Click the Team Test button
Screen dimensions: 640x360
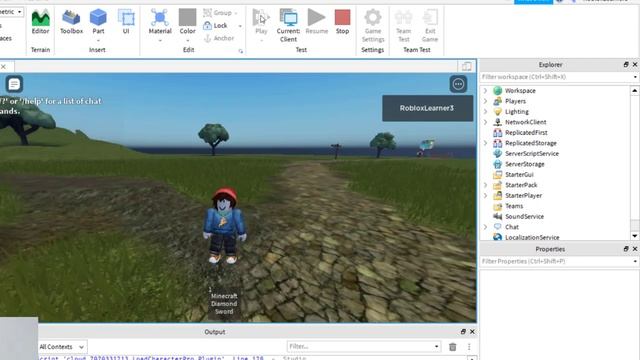[404, 25]
